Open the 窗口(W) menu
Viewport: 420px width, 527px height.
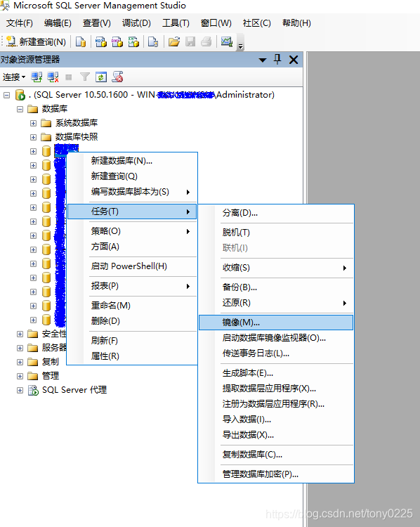216,23
